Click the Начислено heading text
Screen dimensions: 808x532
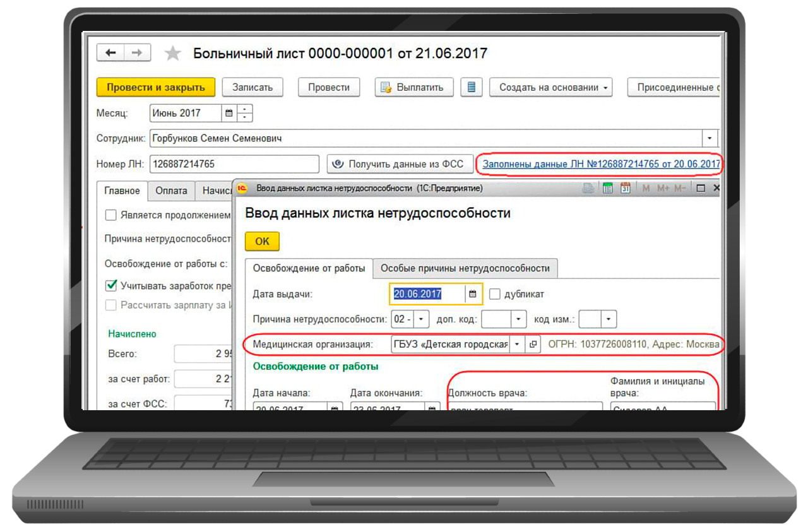click(x=132, y=334)
